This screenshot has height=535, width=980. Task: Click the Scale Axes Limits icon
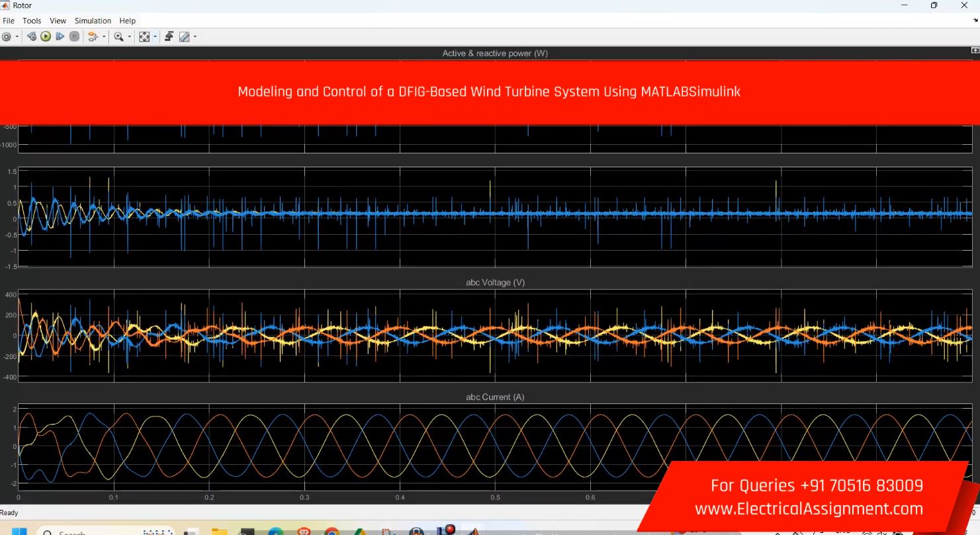144,37
